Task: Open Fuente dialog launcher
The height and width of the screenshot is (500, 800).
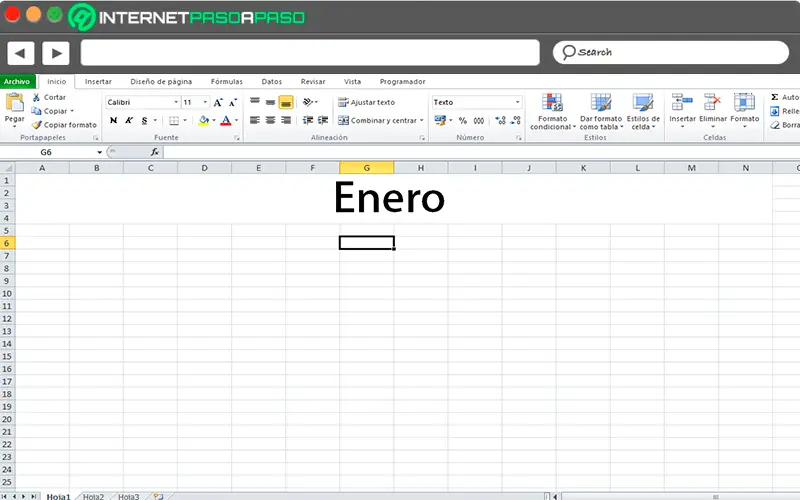Action: click(237, 138)
